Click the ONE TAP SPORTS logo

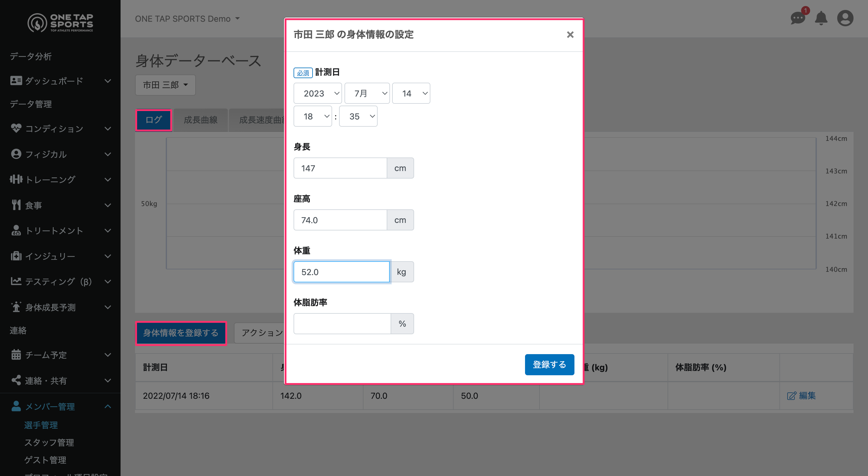click(x=60, y=23)
